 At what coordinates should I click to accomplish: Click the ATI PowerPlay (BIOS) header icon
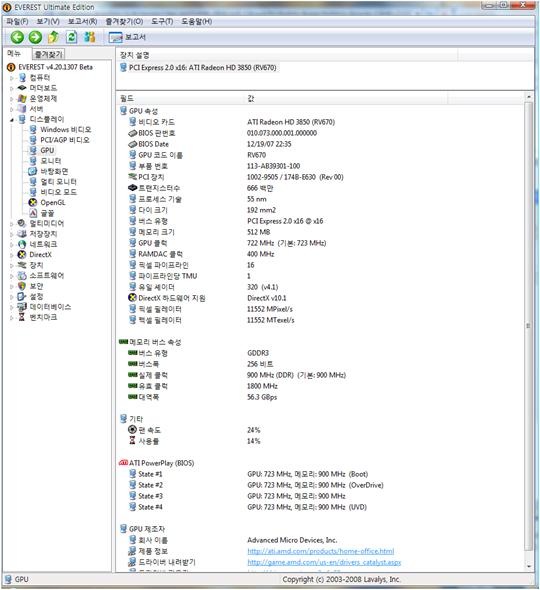tap(123, 463)
